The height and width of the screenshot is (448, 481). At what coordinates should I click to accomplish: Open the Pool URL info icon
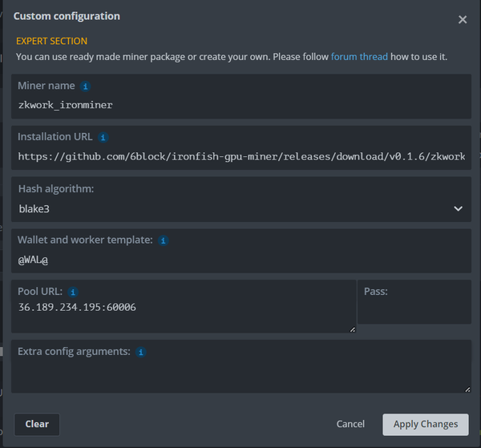point(72,292)
